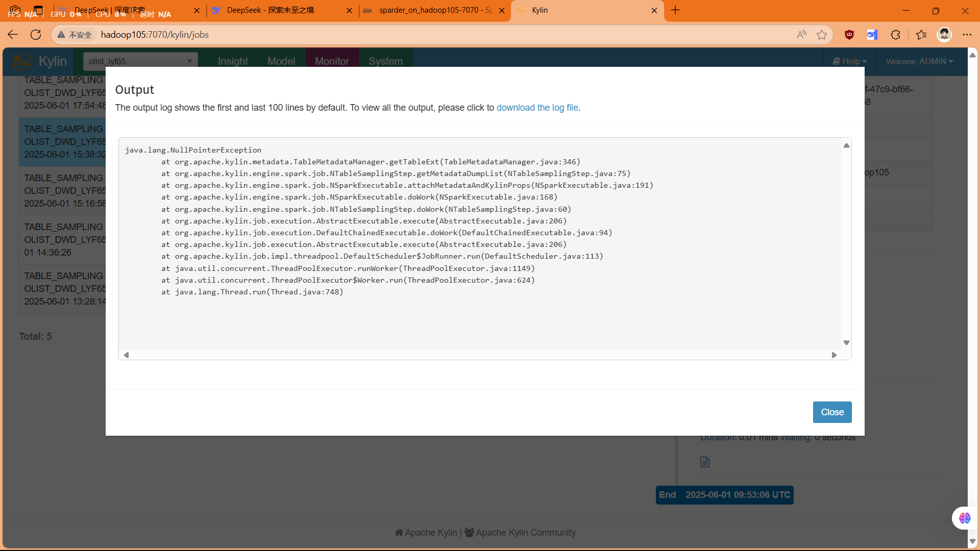Click the read aloud icon in address bar
980x551 pixels.
tap(801, 35)
